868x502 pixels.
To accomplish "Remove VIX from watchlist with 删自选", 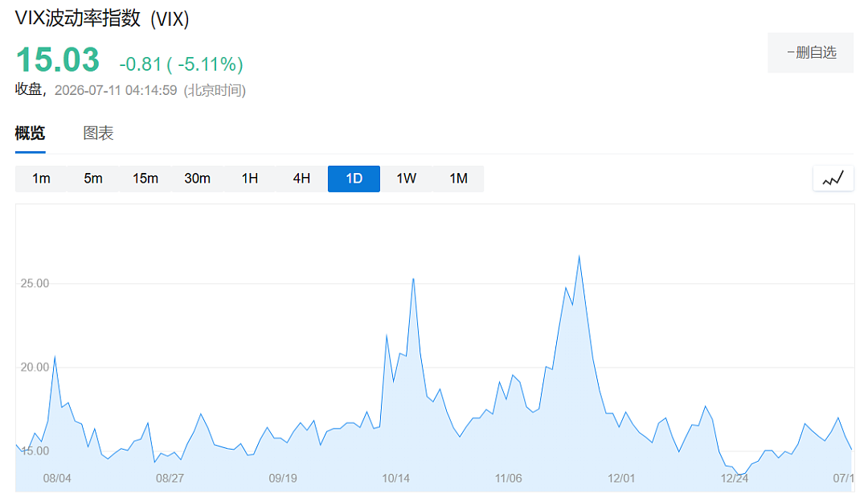I will [810, 52].
